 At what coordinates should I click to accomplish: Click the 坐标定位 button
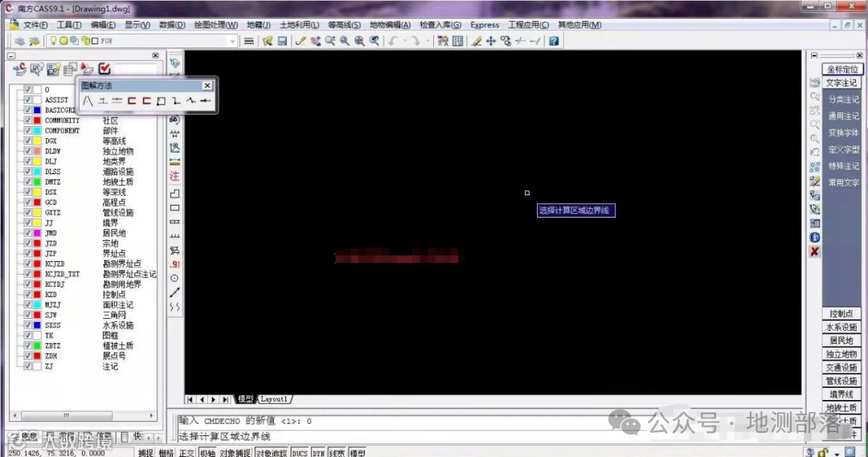842,69
